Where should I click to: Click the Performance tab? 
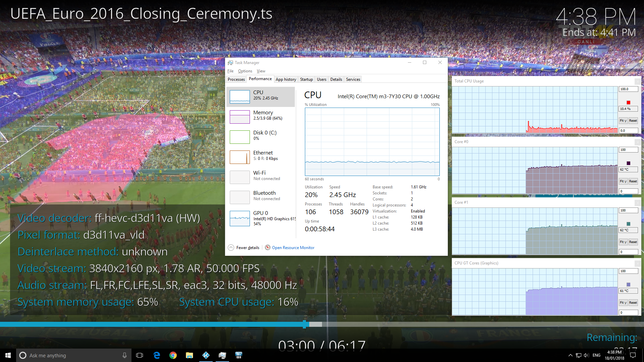point(260,79)
